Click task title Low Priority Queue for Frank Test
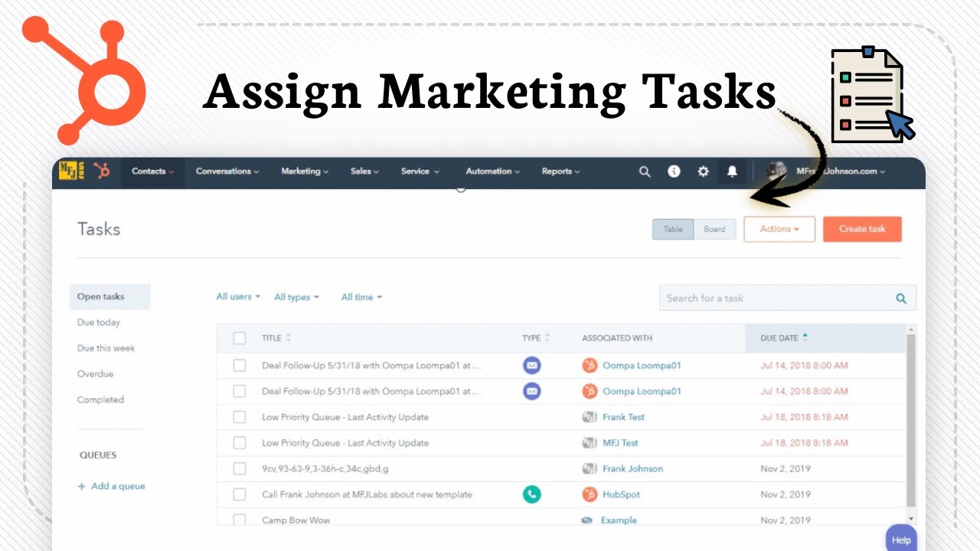 [345, 417]
